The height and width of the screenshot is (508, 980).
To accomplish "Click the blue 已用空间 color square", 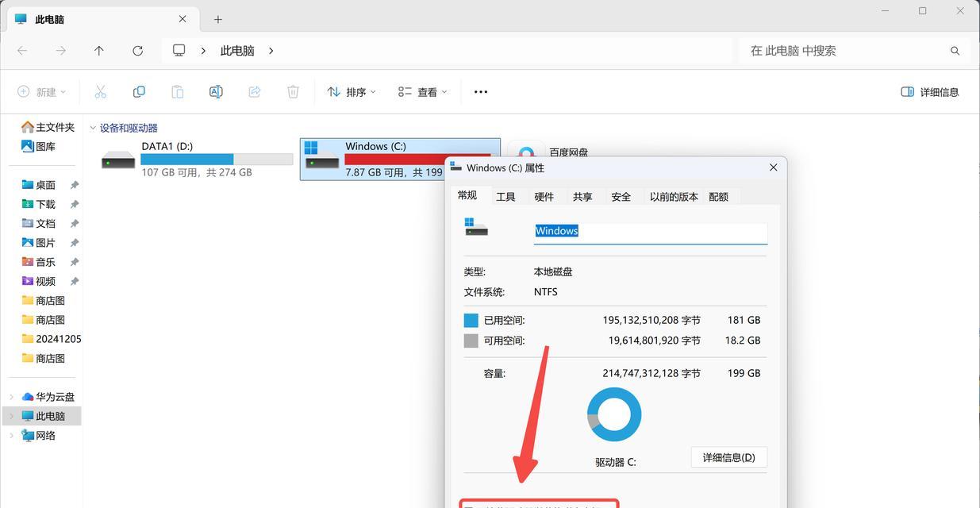I will [471, 321].
